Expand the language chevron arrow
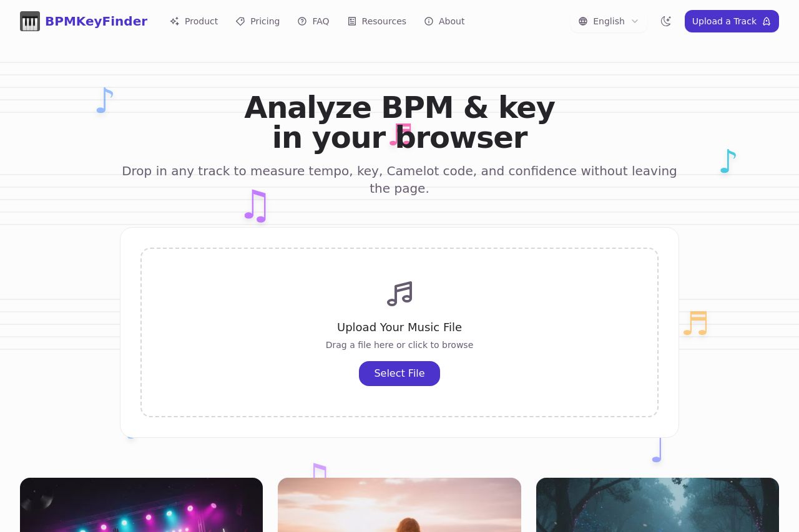Viewport: 799px width, 532px height. pos(635,21)
